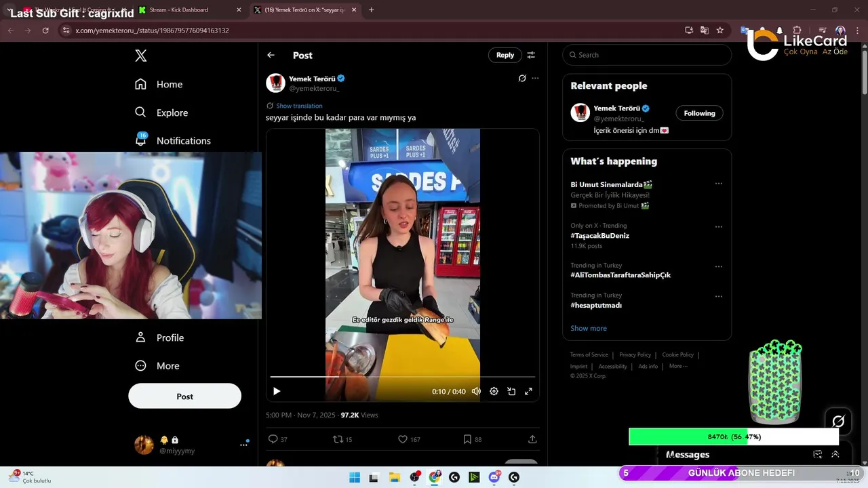Open Profile from the sidebar
This screenshot has height=488, width=868.
[159, 338]
